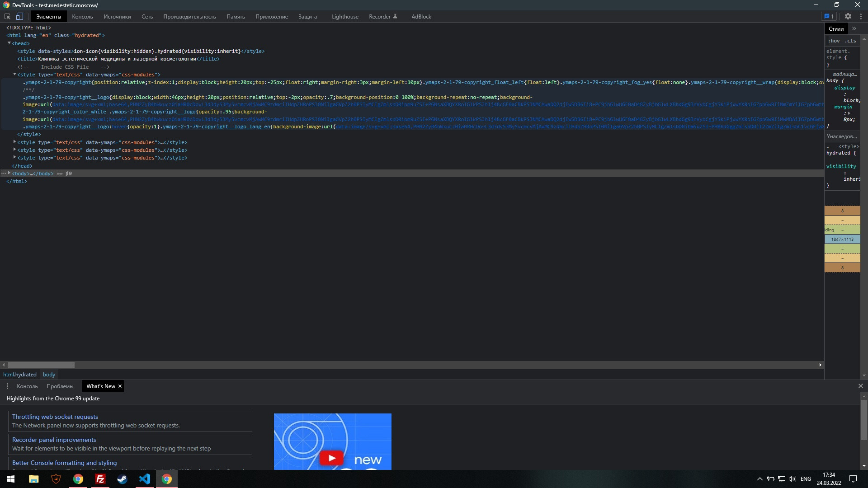Viewport: 868px width, 488px height.
Task: Open the taskbar clock and calendar
Action: pos(829,479)
